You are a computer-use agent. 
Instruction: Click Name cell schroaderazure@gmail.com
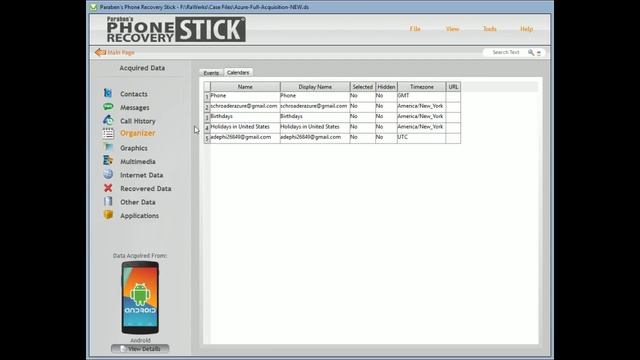[x=245, y=107]
